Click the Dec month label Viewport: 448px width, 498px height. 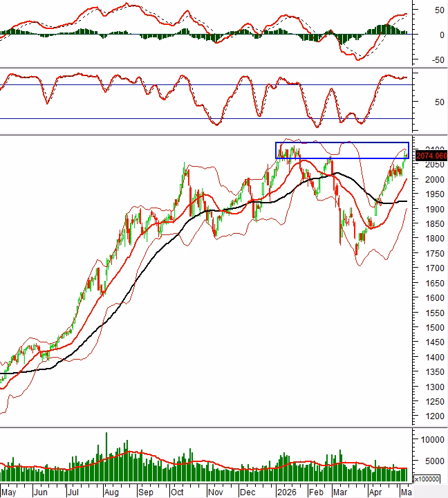pos(248,492)
